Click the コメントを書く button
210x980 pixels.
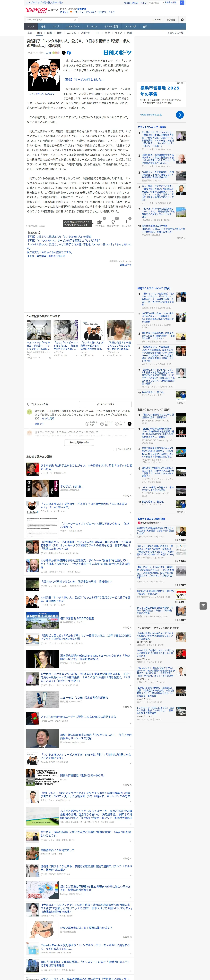click(105, 404)
